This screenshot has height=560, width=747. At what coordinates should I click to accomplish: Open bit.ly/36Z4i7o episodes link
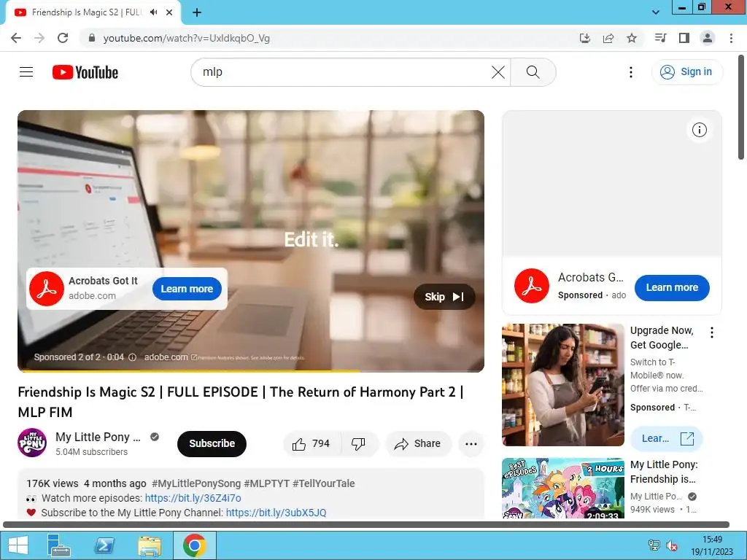pyautogui.click(x=193, y=498)
